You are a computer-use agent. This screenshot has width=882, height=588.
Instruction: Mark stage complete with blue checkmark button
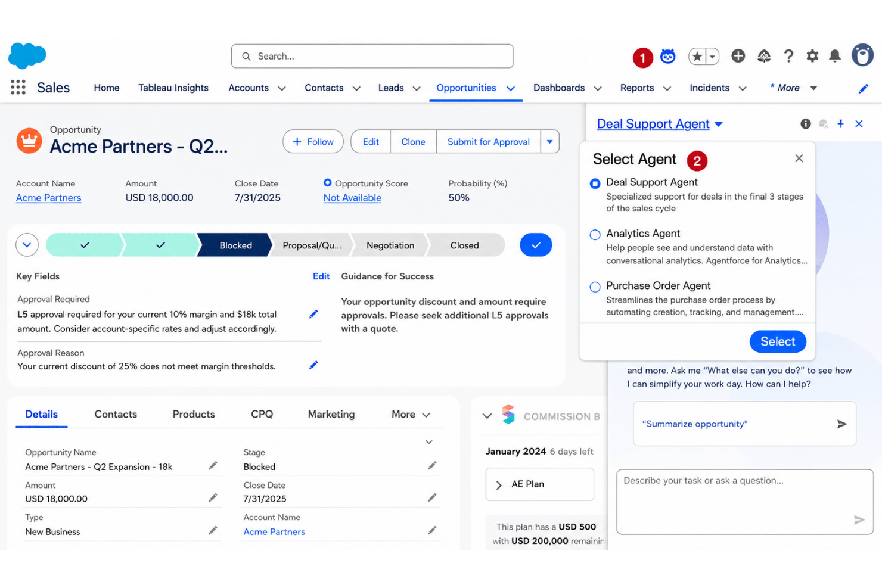tap(536, 245)
